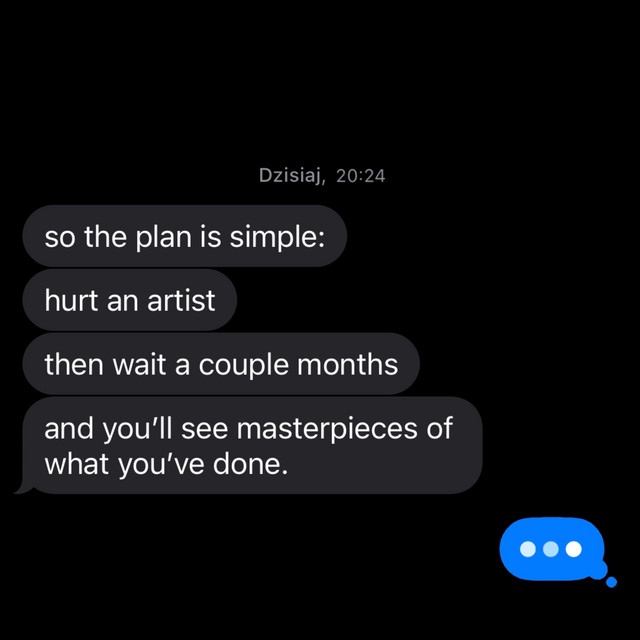This screenshot has width=640, height=640.
Task: Click the tail of the last gray message bubble
Action: click(20, 488)
